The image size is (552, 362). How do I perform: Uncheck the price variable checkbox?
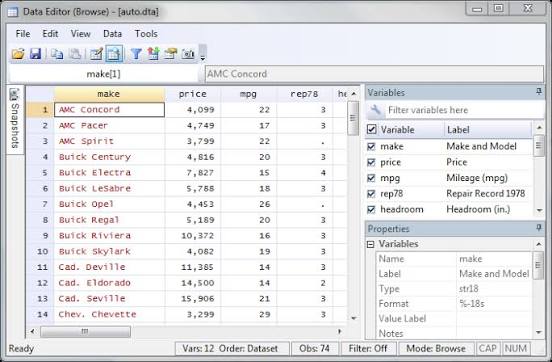[371, 162]
